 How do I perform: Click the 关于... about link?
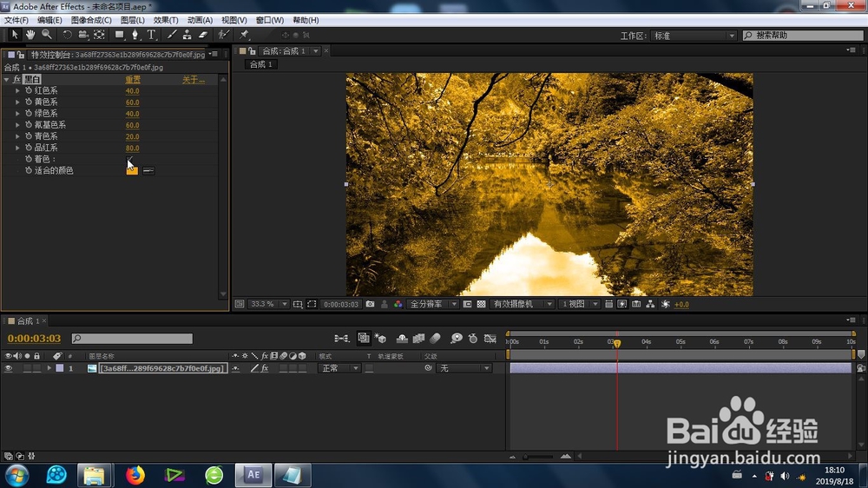pos(194,80)
